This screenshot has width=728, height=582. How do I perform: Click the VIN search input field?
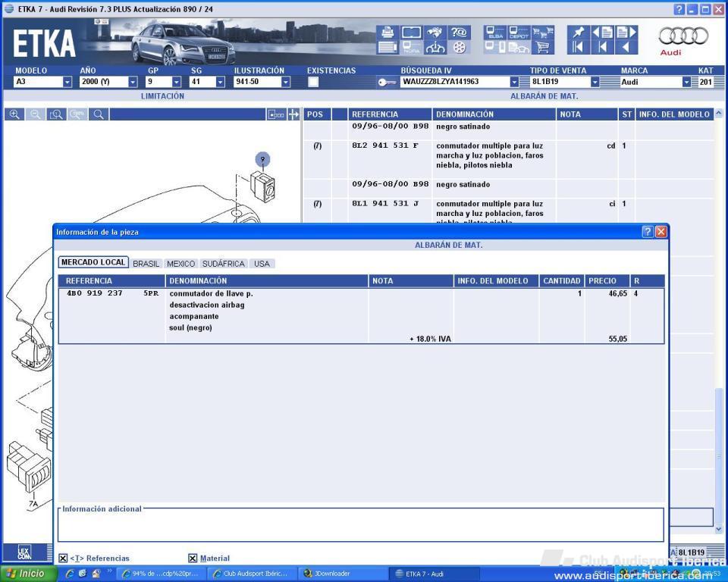pyautogui.click(x=455, y=82)
